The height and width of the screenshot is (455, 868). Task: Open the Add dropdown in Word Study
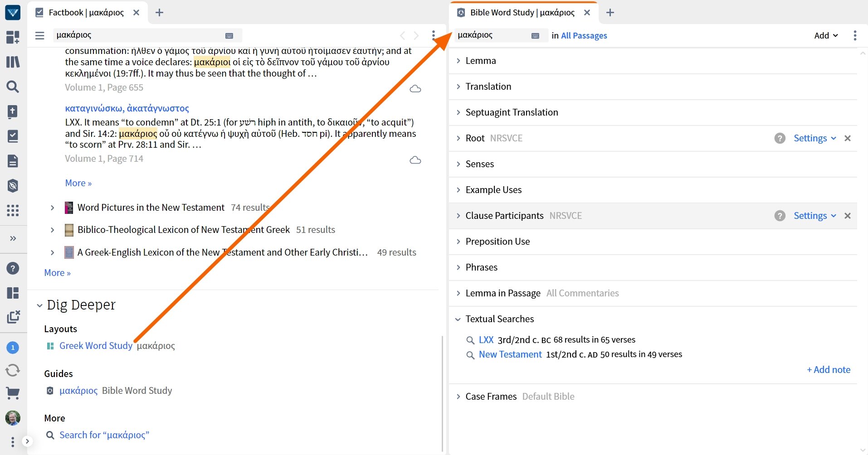pos(826,35)
